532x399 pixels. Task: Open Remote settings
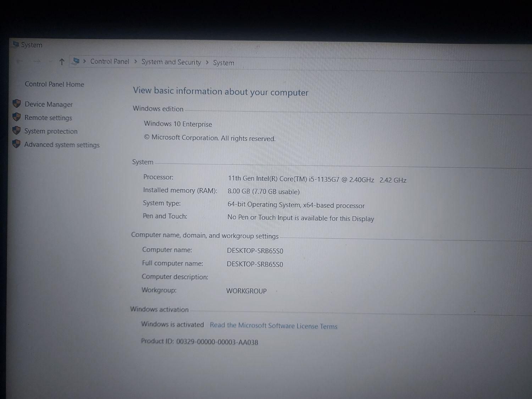coord(48,118)
